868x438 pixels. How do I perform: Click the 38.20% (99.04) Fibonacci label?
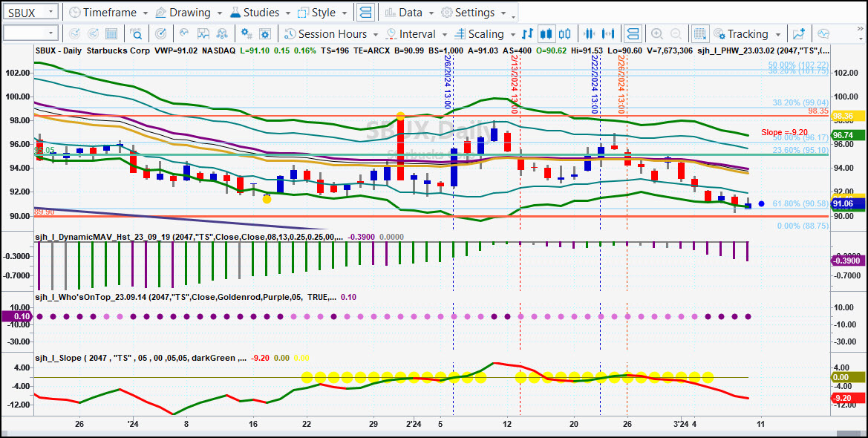pyautogui.click(x=800, y=102)
